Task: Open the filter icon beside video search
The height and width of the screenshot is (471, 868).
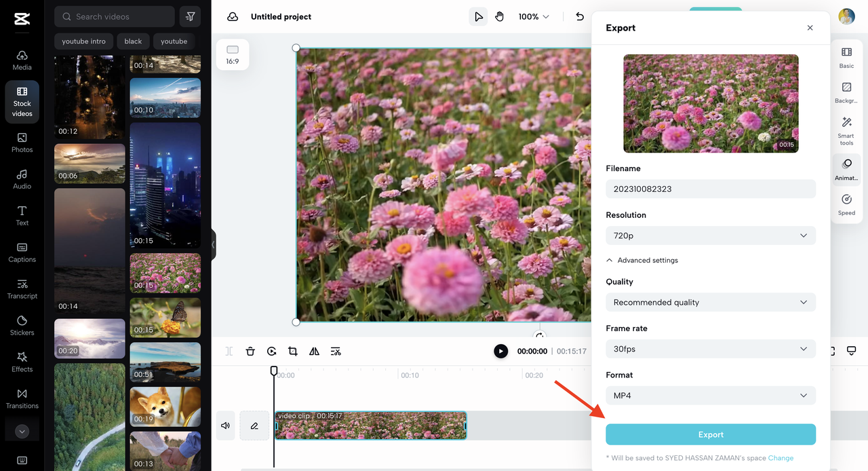Action: pyautogui.click(x=190, y=16)
